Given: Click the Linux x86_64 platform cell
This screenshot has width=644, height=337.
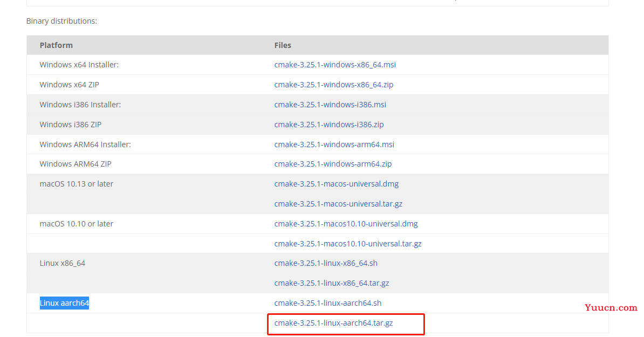Looking at the screenshot, I should [63, 263].
